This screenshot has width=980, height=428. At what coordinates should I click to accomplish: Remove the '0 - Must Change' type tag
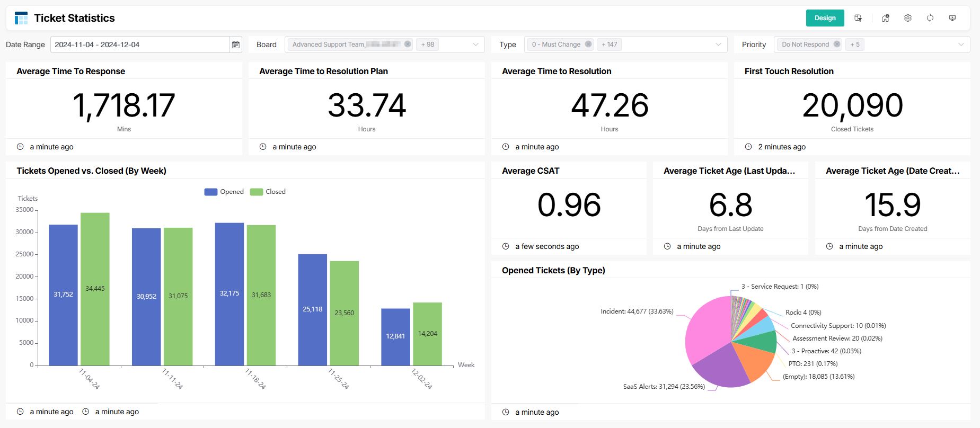(588, 44)
